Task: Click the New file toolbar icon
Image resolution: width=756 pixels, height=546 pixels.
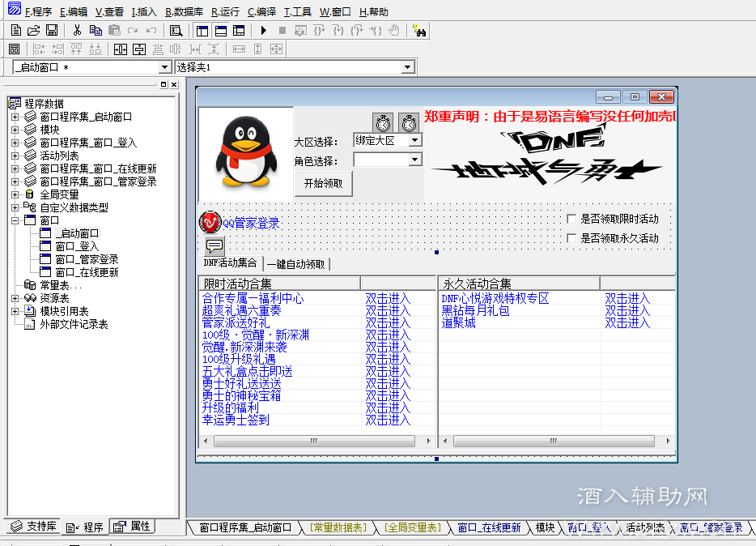Action: click(x=15, y=31)
